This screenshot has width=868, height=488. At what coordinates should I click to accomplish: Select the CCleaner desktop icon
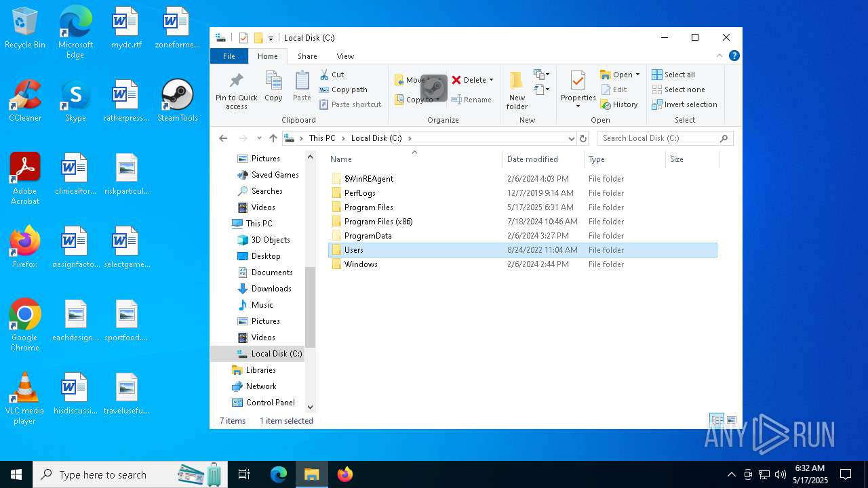click(25, 100)
